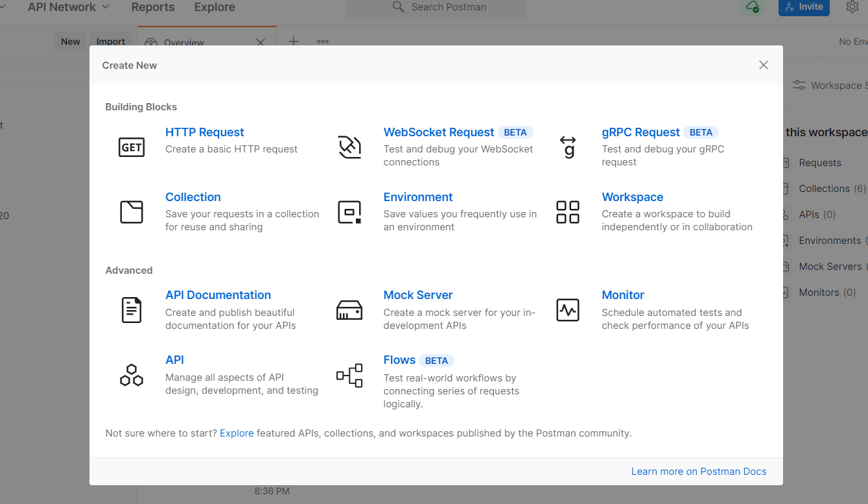Click the cloud sync status icon

point(752,7)
